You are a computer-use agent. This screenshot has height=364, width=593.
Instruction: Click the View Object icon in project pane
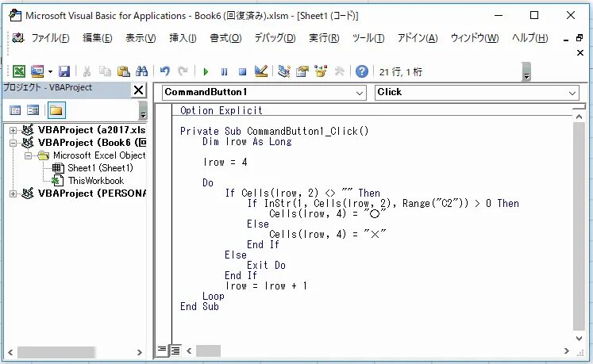(x=33, y=110)
